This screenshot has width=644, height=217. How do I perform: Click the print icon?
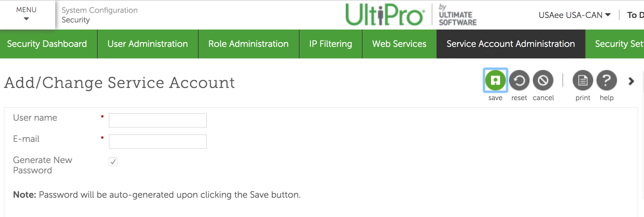point(583,80)
